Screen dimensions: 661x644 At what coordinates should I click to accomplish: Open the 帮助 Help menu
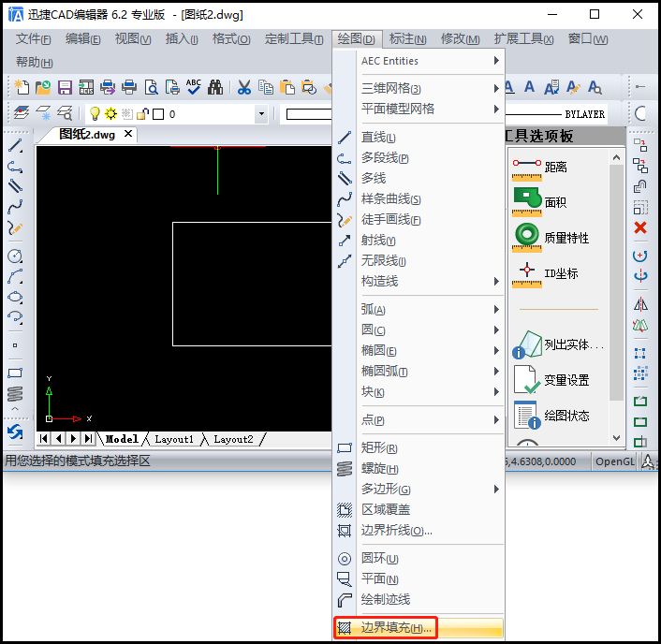[x=35, y=63]
